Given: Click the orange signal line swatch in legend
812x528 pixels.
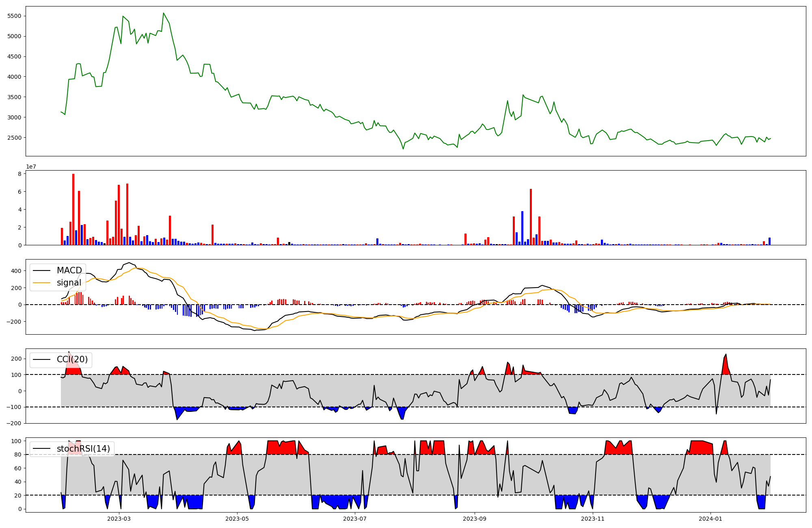Looking at the screenshot, I should tap(41, 283).
